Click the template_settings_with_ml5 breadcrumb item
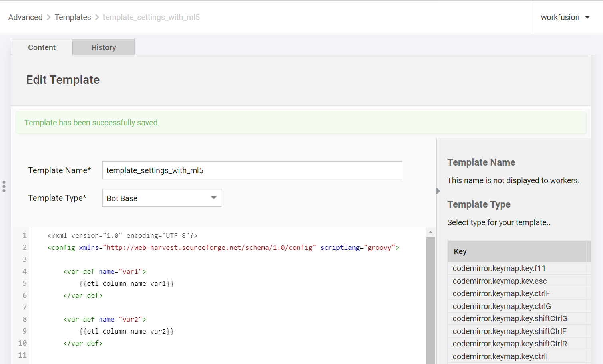 click(151, 17)
